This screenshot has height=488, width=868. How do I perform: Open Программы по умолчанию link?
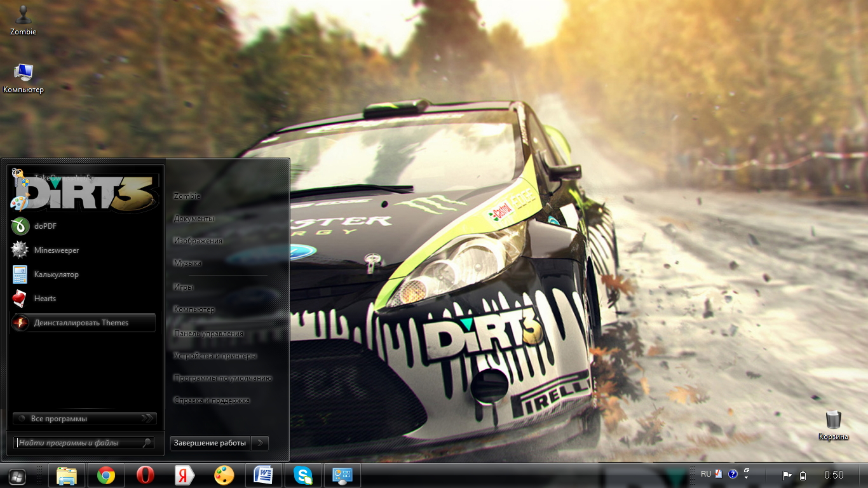(222, 378)
